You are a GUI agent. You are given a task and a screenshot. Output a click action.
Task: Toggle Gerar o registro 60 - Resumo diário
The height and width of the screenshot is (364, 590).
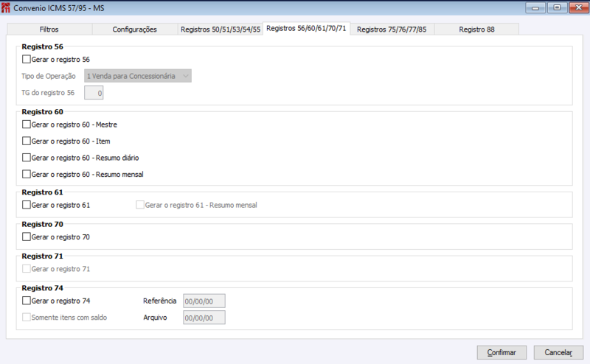[x=27, y=158]
